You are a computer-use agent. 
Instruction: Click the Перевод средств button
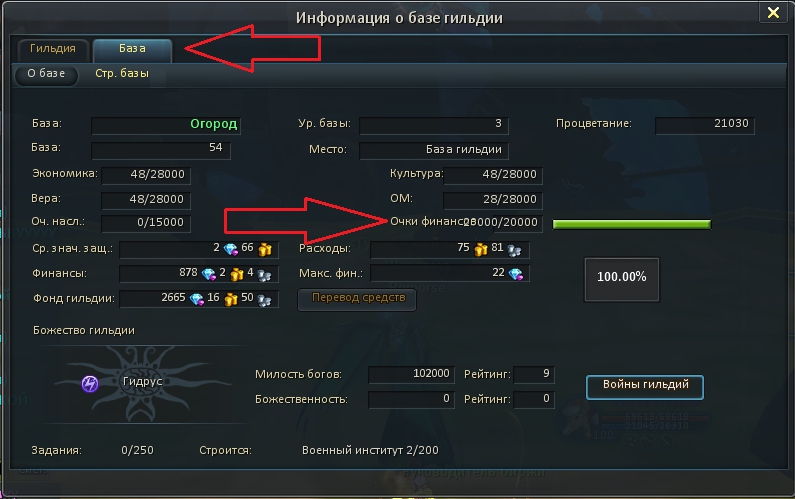357,299
